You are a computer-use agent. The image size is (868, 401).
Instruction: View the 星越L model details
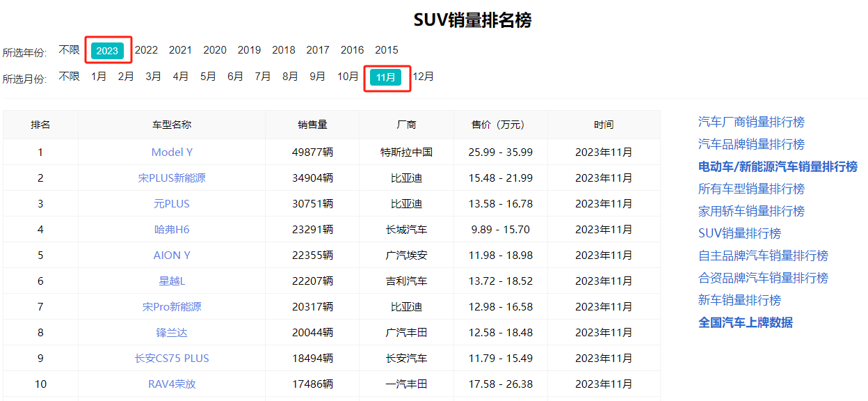pos(171,281)
